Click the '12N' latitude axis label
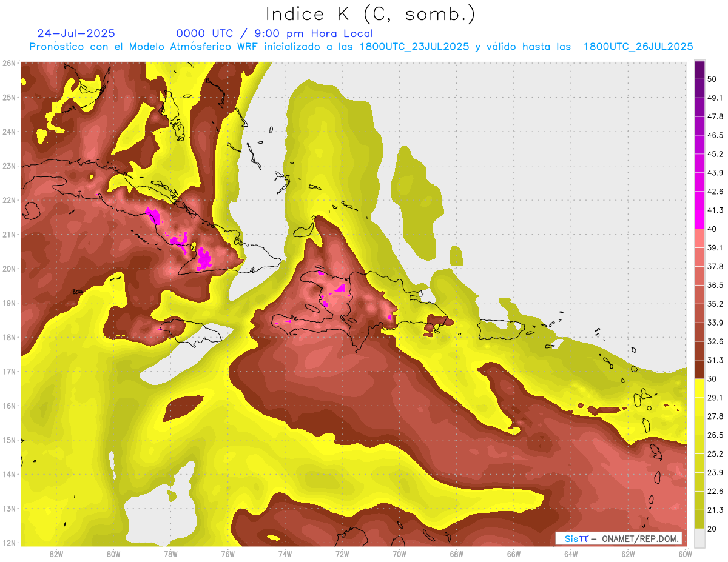Image resolution: width=728 pixels, height=562 pixels. coord(9,543)
